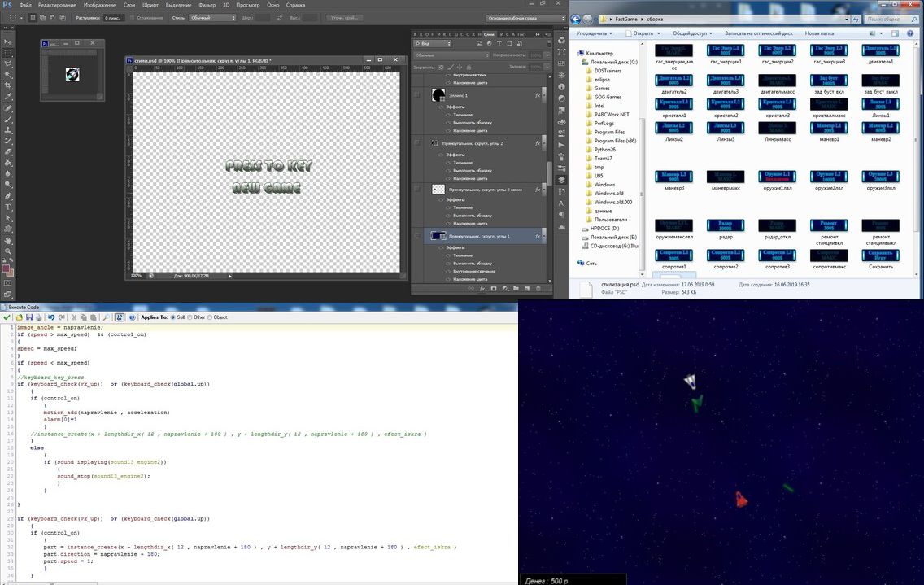924x585 pixels.
Task: Open the Стиль dropdown set to Обычный
Action: coord(212,18)
